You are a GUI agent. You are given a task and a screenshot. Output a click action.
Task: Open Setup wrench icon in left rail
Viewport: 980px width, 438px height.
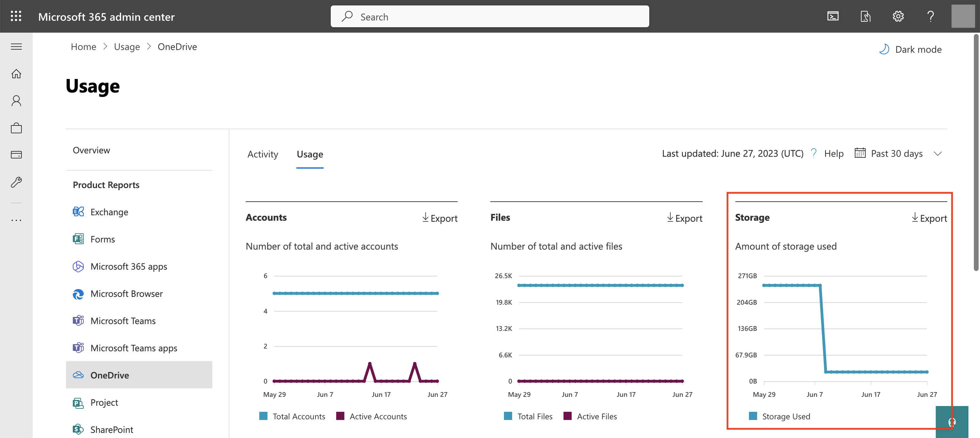(x=16, y=182)
